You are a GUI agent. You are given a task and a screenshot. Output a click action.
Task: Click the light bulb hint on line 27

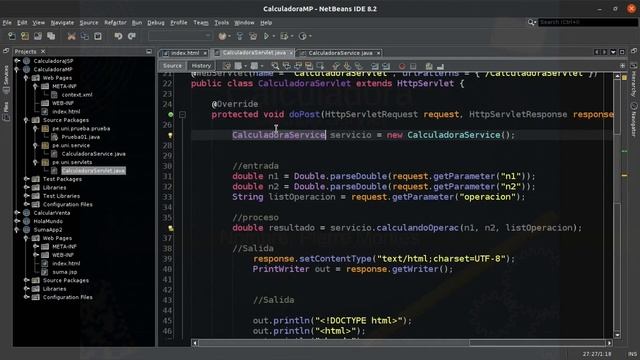[x=171, y=135]
